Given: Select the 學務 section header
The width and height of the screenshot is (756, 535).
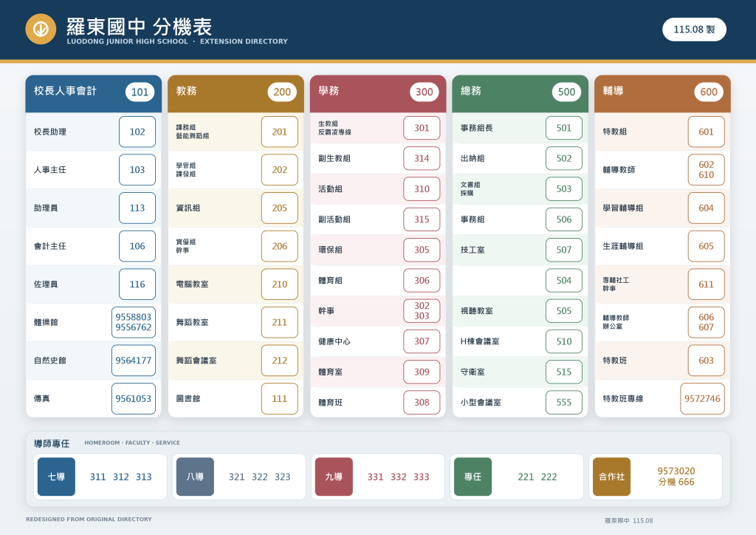Looking at the screenshot, I should click(378, 94).
